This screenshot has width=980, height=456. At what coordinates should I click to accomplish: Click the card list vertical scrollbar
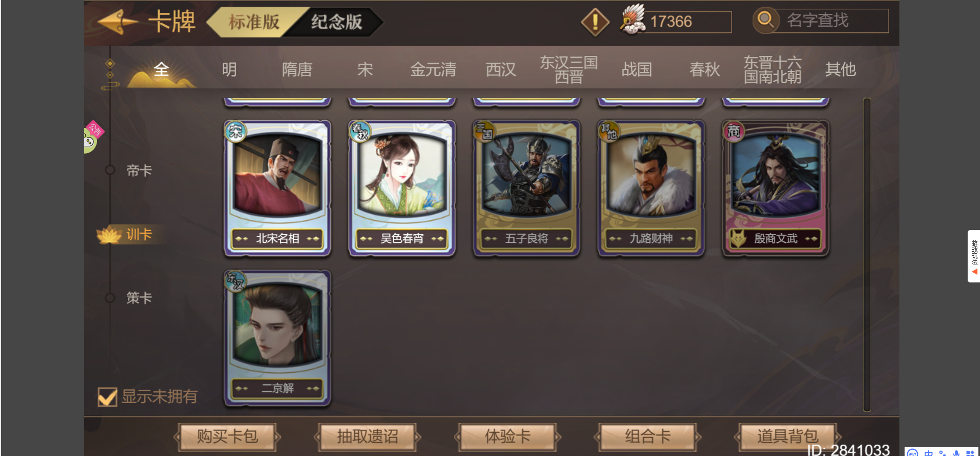pos(867,255)
